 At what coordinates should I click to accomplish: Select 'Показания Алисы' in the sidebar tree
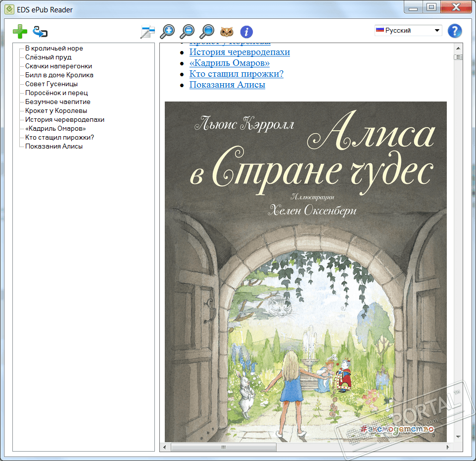[x=54, y=147]
